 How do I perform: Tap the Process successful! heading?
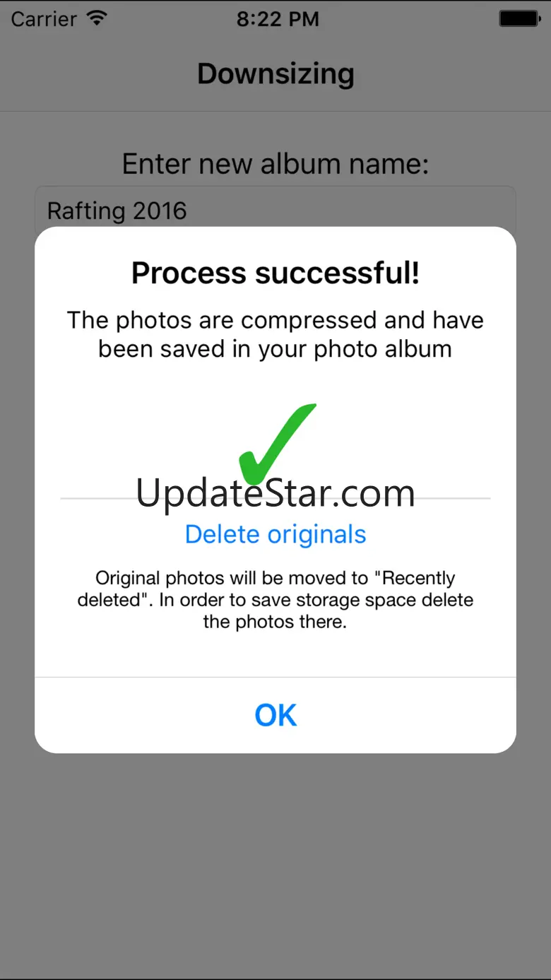275,273
